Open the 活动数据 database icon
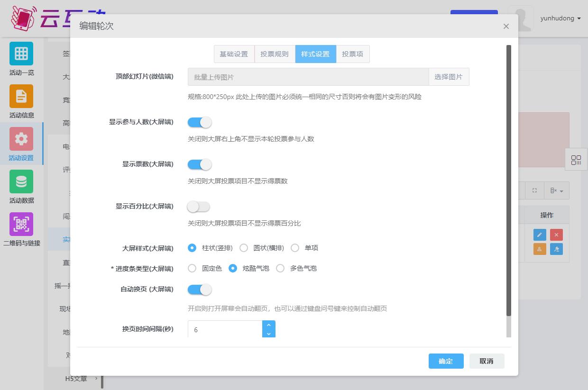Screen dimensions: 588x390 pos(21,181)
